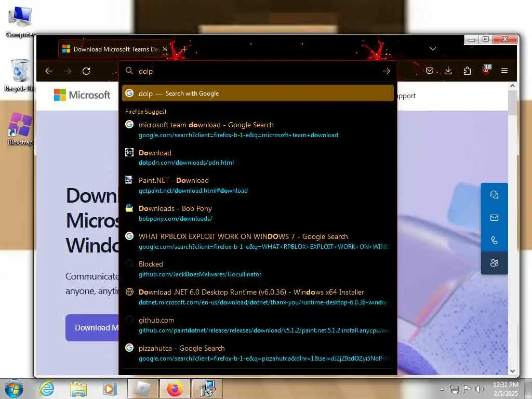Click the Firefox back arrow button
This screenshot has width=532, height=399.
point(49,71)
